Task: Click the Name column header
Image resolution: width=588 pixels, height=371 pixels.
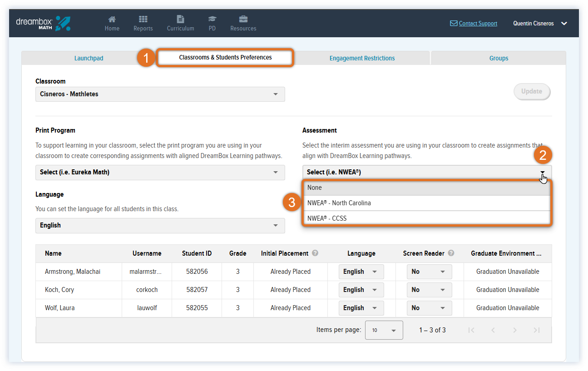Action: (53, 253)
